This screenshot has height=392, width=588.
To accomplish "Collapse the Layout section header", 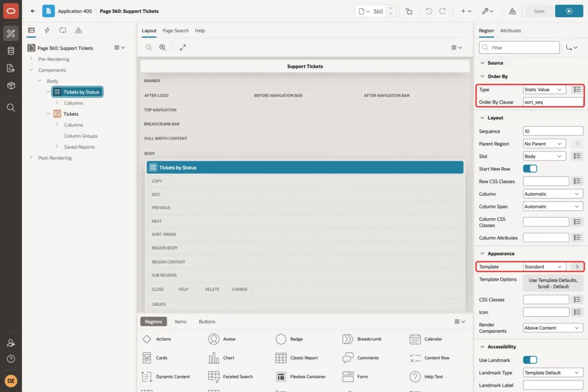I will [495, 118].
